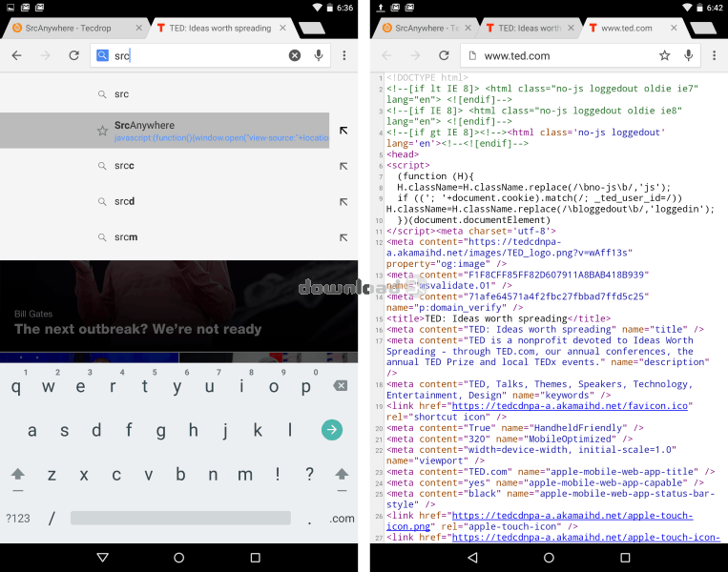Switch the keyboard to ?123 symbols
728x572 pixels.
coord(17,519)
